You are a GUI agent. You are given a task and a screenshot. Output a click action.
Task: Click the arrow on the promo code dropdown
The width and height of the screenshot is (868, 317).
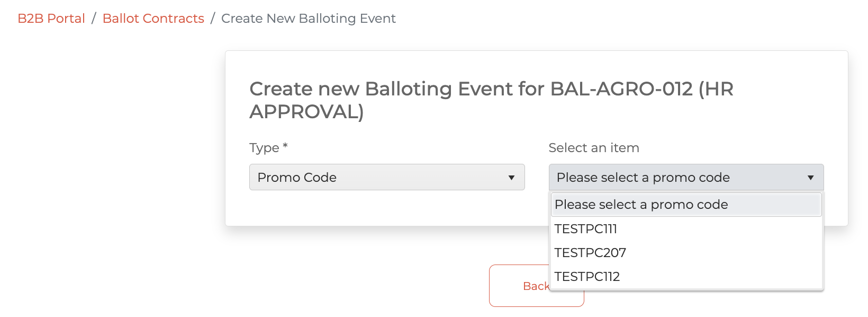coord(810,178)
